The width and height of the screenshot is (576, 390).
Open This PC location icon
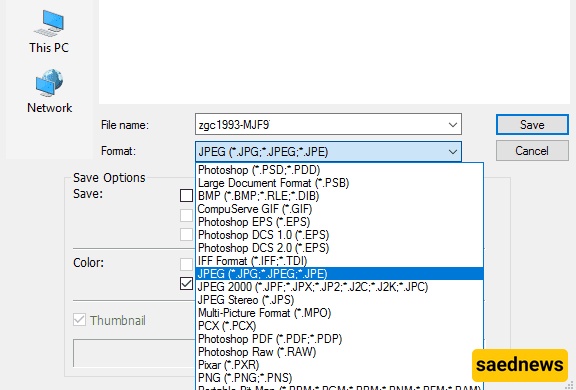(x=49, y=32)
